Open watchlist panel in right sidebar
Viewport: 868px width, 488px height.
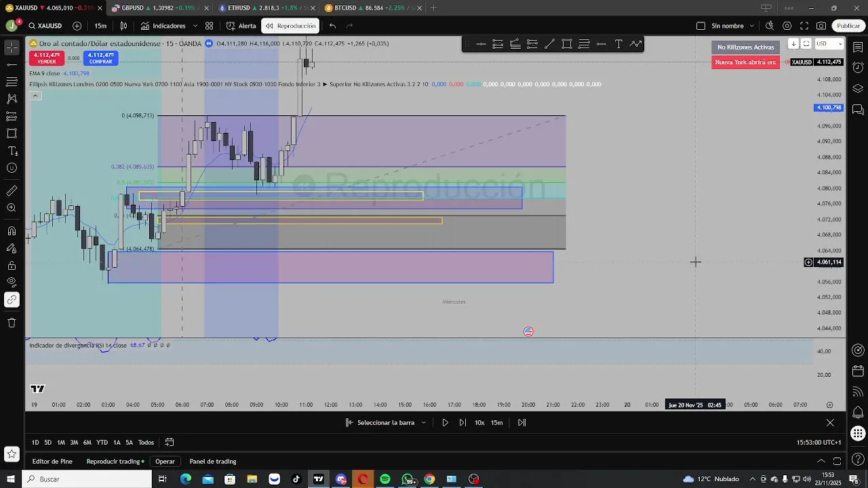click(858, 47)
